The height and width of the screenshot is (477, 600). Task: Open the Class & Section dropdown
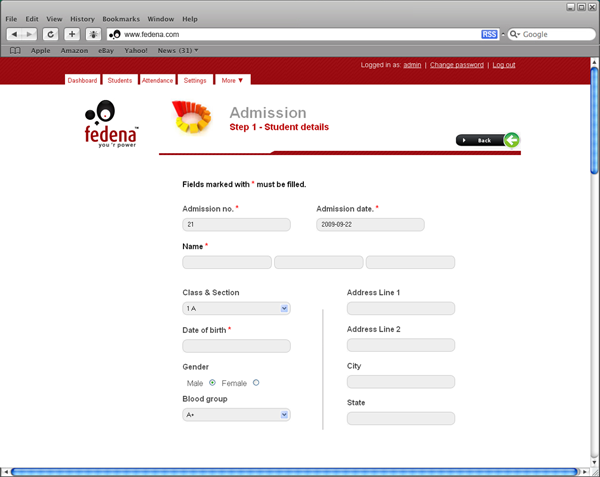(x=236, y=308)
